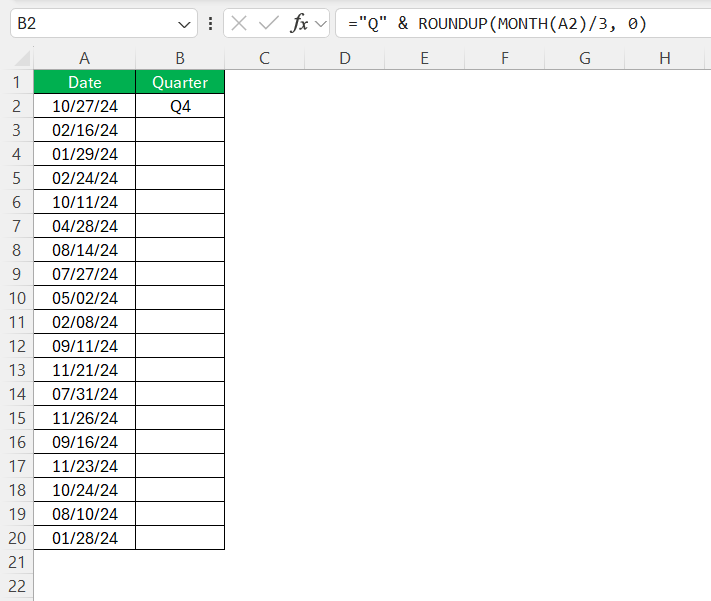This screenshot has height=601, width=711.
Task: Select the cell with 01/28/24
Action: click(x=84, y=538)
